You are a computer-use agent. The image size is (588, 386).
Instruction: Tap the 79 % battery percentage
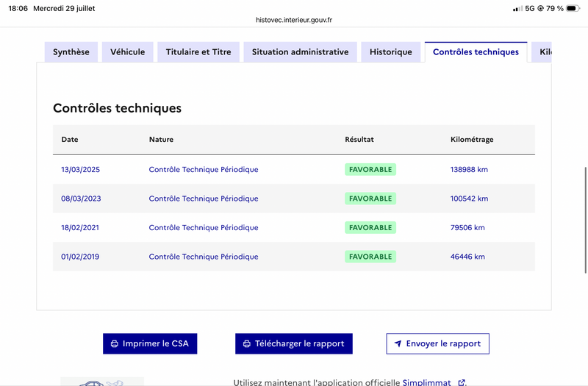point(555,8)
